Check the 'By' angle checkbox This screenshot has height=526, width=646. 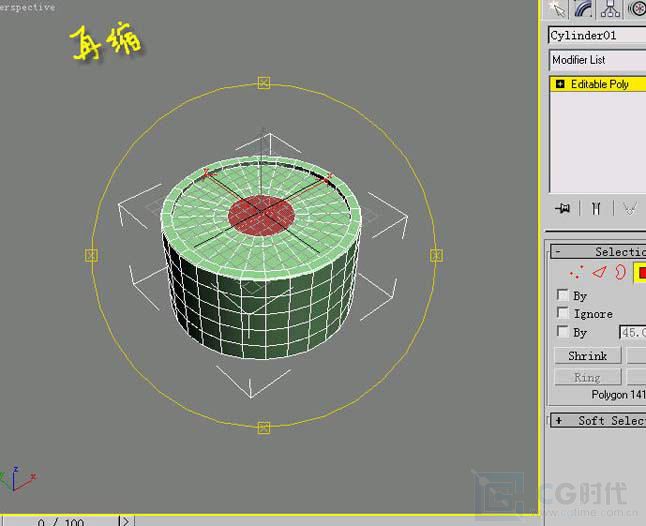pos(562,332)
